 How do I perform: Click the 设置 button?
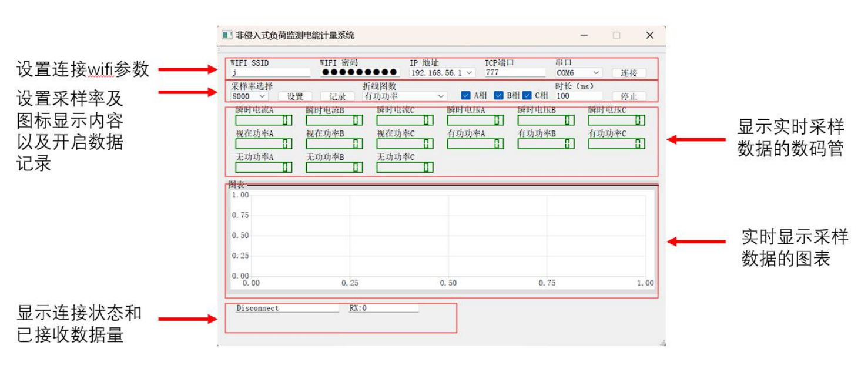(295, 96)
